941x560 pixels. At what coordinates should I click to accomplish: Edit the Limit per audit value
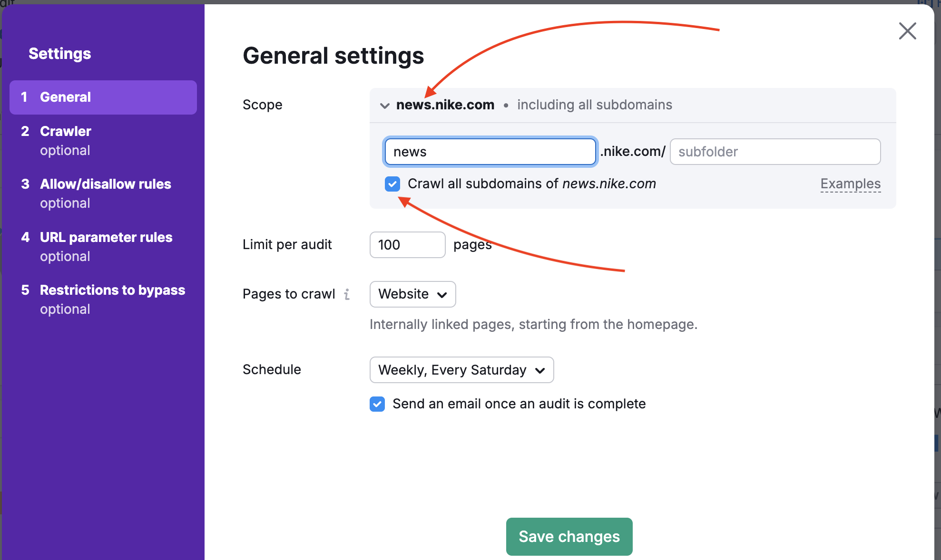click(407, 244)
